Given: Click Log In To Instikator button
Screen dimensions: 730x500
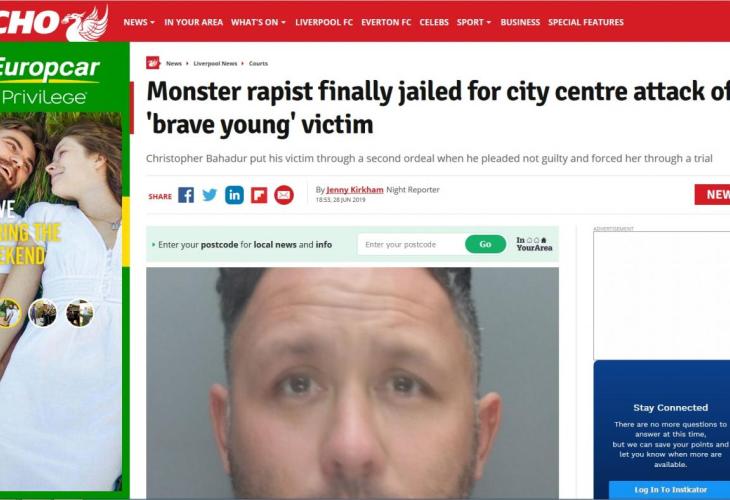Looking at the screenshot, I should 670,490.
